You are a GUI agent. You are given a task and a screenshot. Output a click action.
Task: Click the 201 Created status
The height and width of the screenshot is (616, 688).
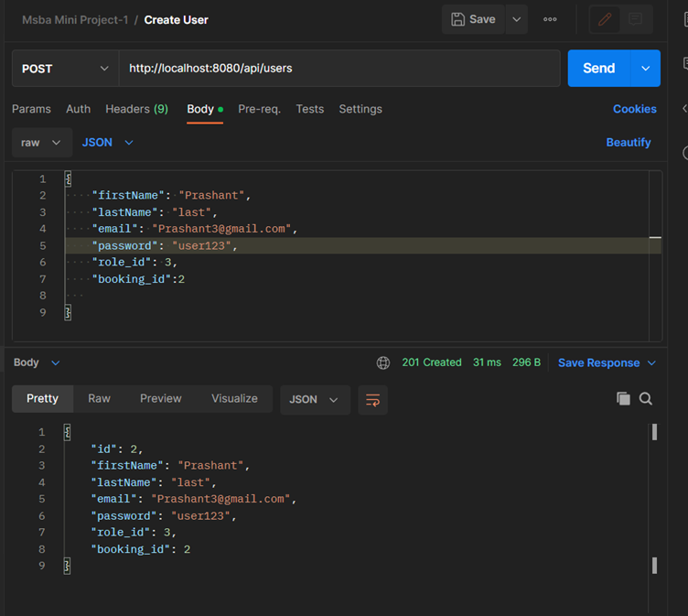432,362
